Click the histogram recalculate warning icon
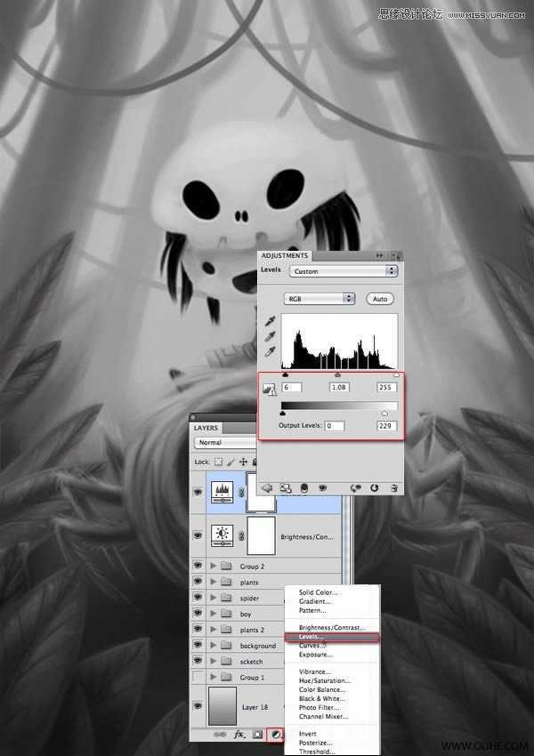The height and width of the screenshot is (756, 534). click(269, 390)
